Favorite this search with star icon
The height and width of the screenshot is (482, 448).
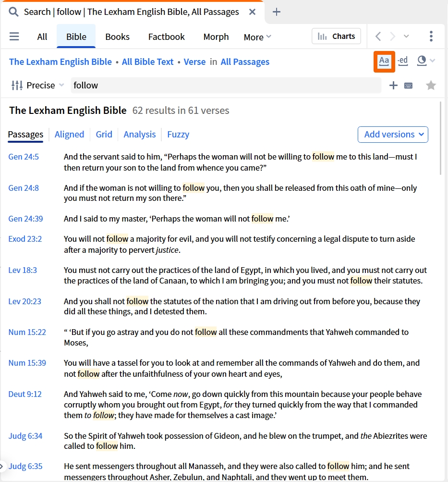pyautogui.click(x=431, y=86)
